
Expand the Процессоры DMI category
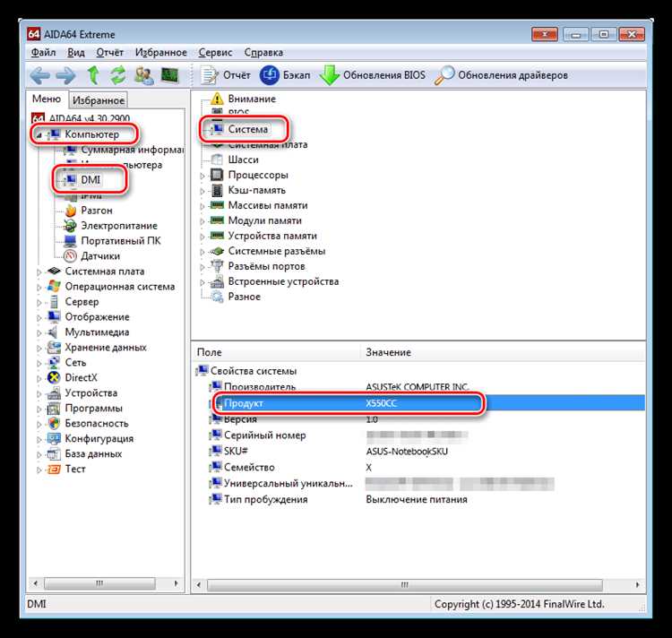[203, 176]
